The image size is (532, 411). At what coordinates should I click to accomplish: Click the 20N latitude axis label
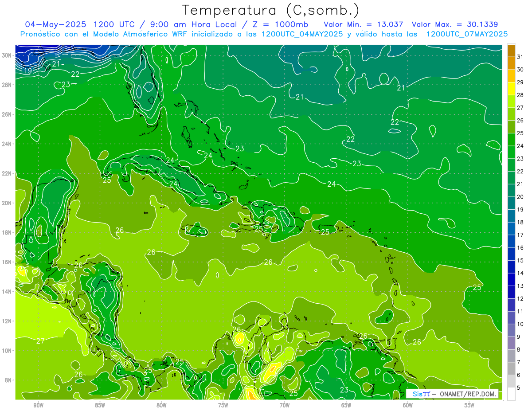coord(8,203)
